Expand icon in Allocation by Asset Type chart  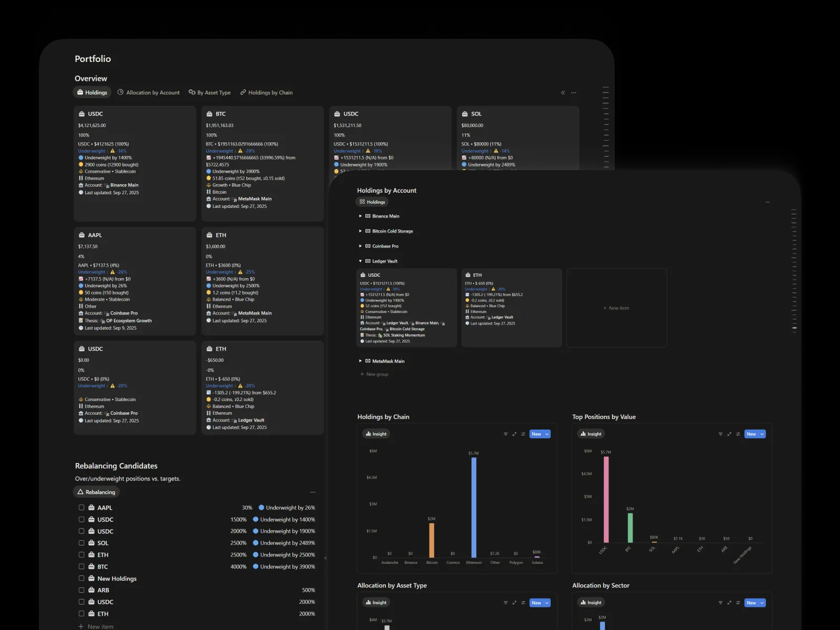[514, 603]
